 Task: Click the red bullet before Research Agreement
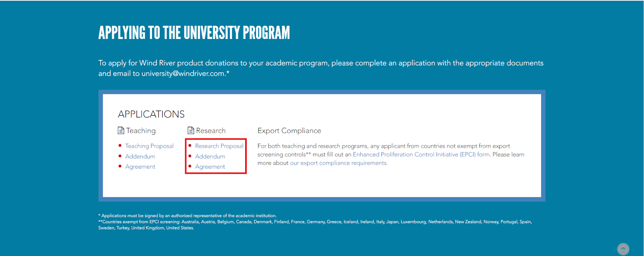coord(190,166)
